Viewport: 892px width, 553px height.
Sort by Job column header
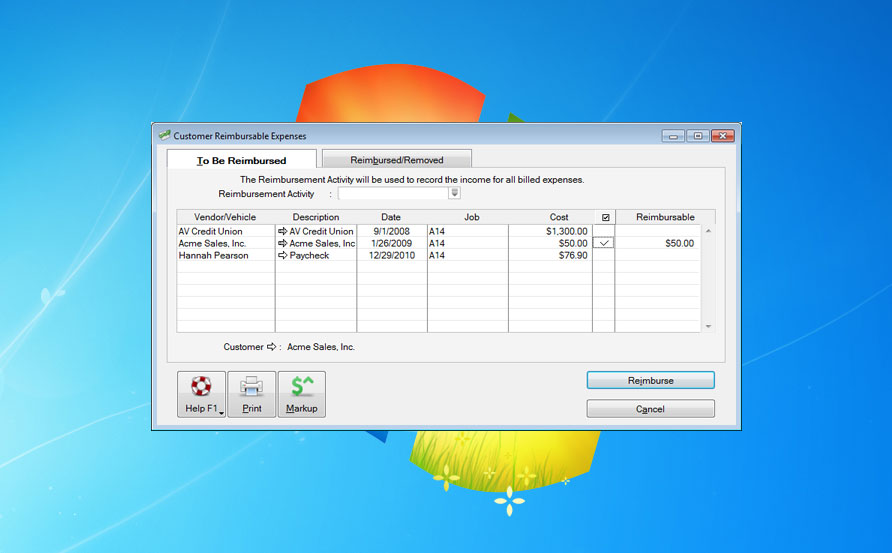(x=472, y=217)
